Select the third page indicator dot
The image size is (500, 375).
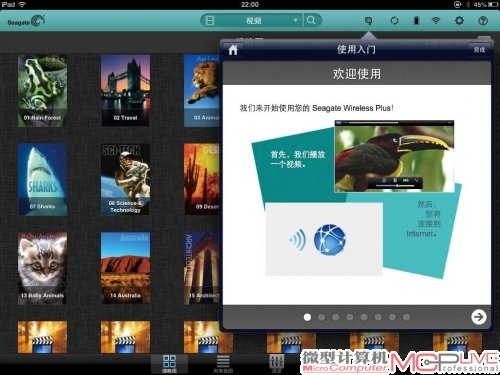pyautogui.click(x=336, y=317)
